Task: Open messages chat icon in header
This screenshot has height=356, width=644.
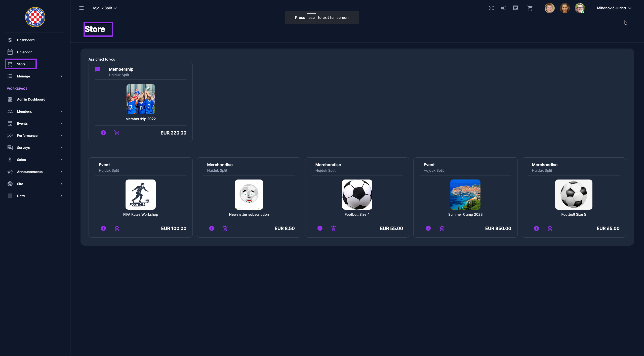Action: coord(515,8)
